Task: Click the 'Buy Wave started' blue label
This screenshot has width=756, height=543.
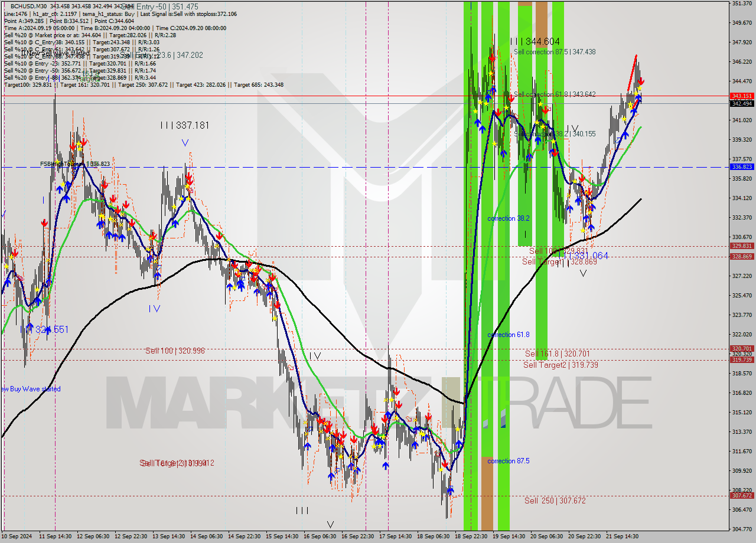Action: (x=31, y=389)
